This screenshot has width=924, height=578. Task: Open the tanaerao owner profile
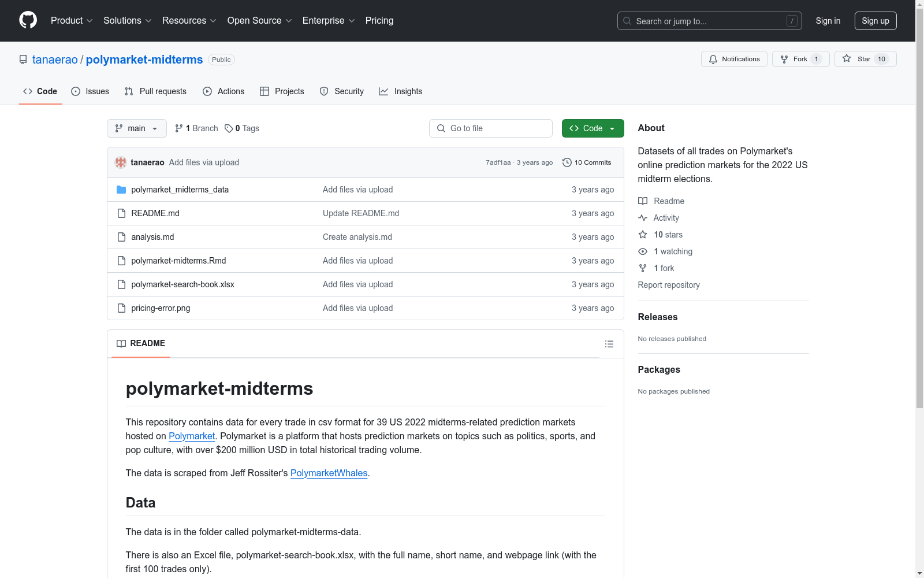pos(55,60)
